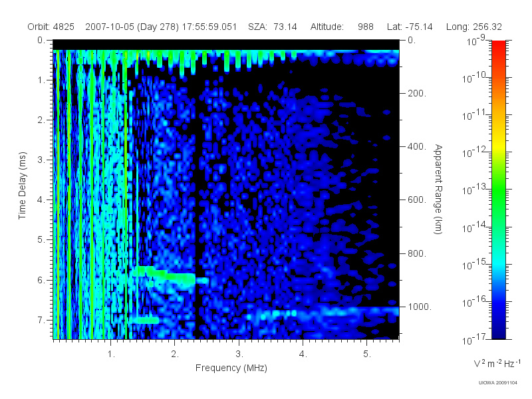Click the 5. tick label on Frequency axis

point(367,354)
